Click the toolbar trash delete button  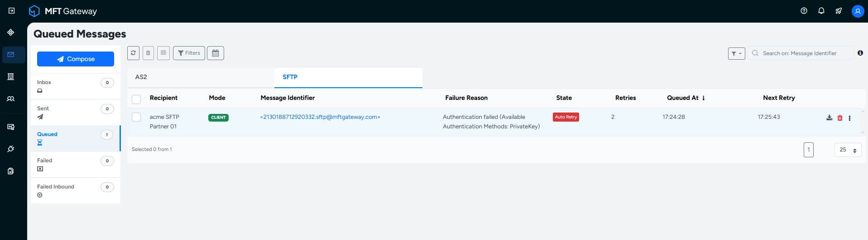click(148, 53)
